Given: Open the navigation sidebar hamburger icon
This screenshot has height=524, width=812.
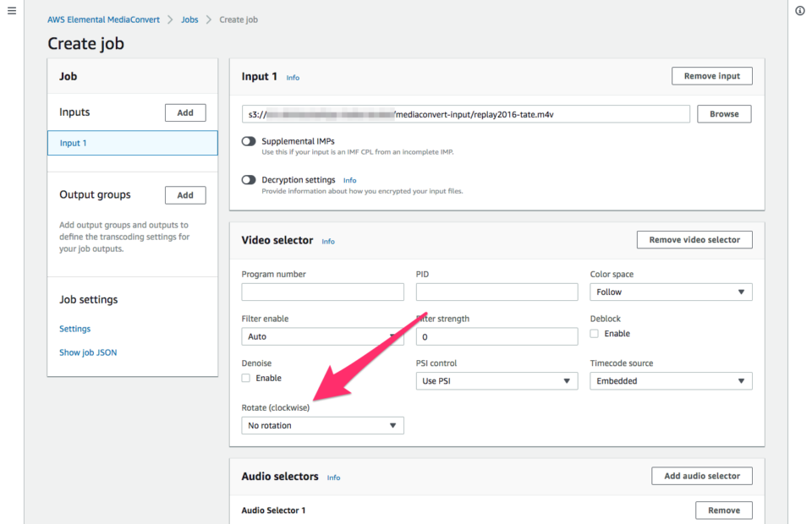Looking at the screenshot, I should (x=11, y=10).
